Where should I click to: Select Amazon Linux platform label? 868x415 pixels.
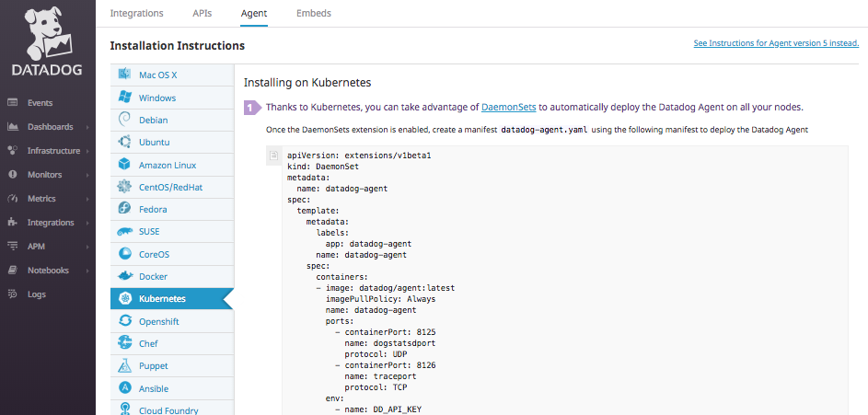[x=168, y=165]
